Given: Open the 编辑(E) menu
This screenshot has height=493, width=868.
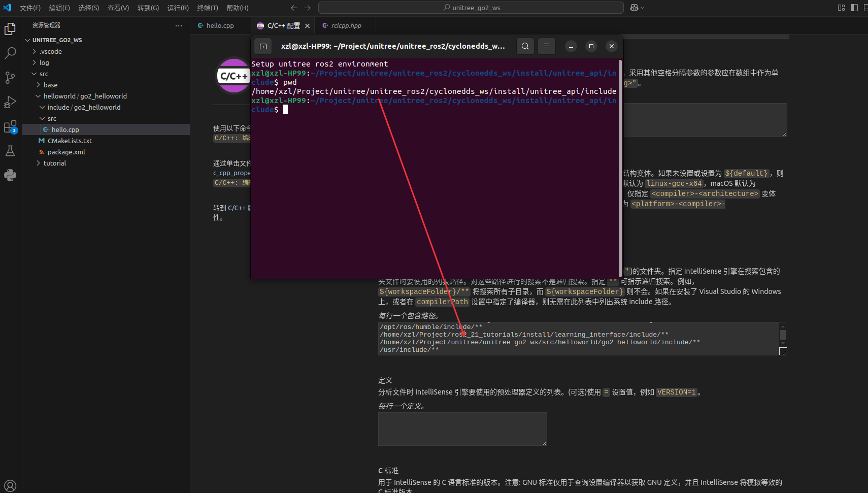Looking at the screenshot, I should pyautogui.click(x=59, y=8).
